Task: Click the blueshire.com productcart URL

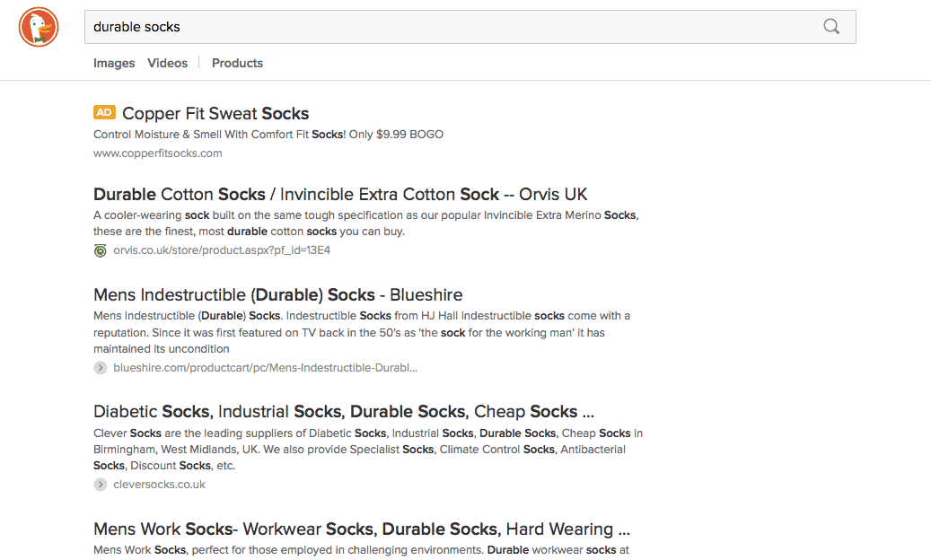Action: (x=265, y=367)
